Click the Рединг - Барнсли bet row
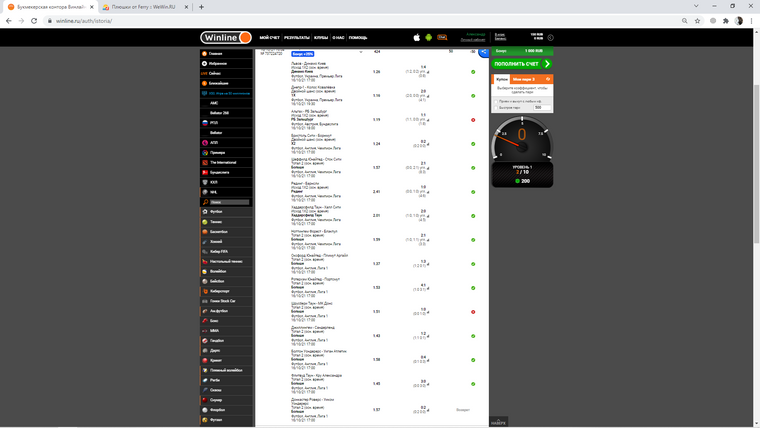The width and height of the screenshot is (760, 428). coord(372,191)
